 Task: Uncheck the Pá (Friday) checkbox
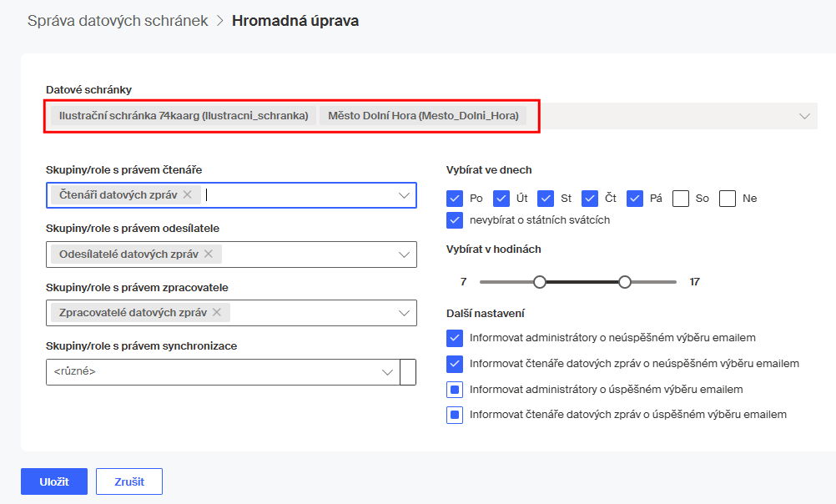pyautogui.click(x=635, y=199)
